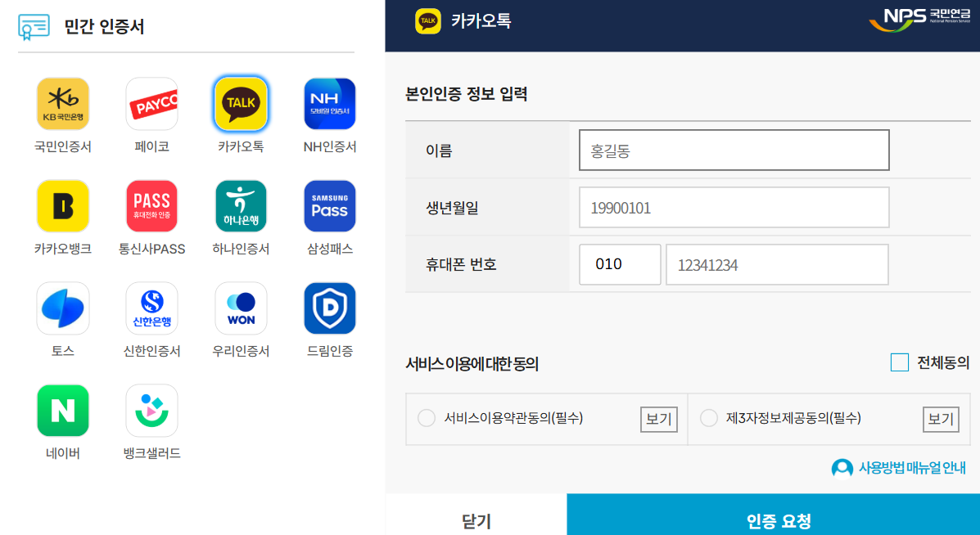Select the 카카오톡 TALK certificate icon
Viewport: 980px width, 535px height.
pos(241,104)
